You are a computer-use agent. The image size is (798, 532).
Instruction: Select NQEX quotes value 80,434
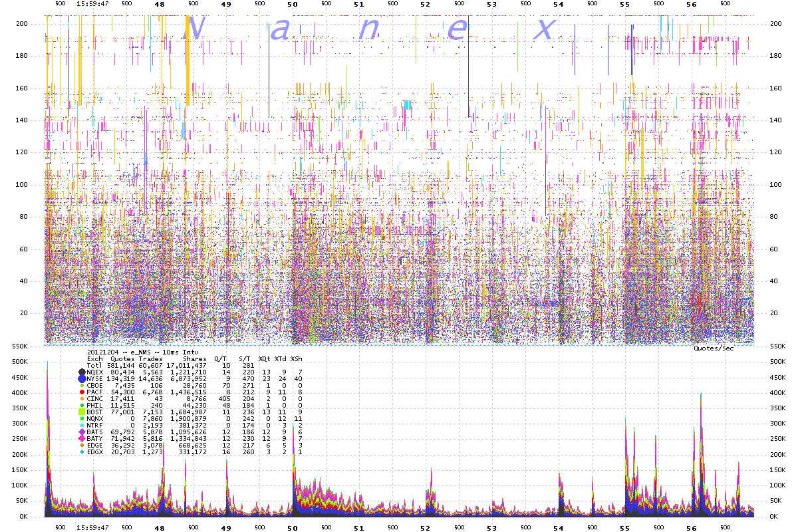coord(123,372)
